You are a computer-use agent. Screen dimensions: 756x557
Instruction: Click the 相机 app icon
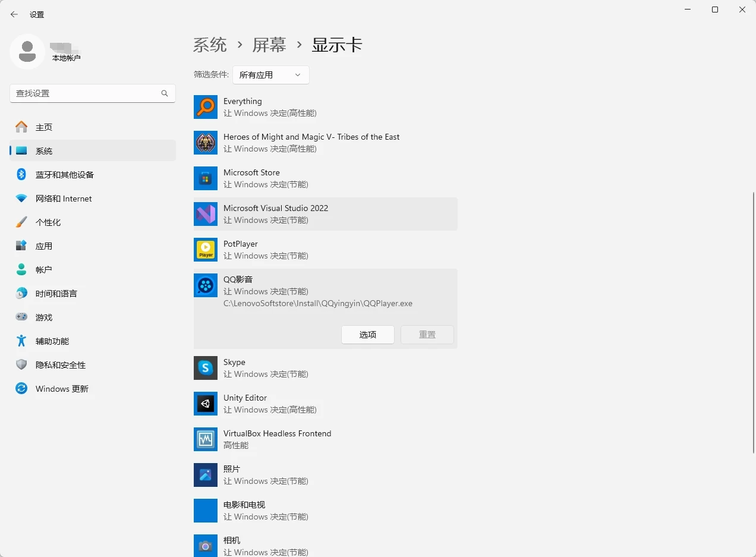206,546
